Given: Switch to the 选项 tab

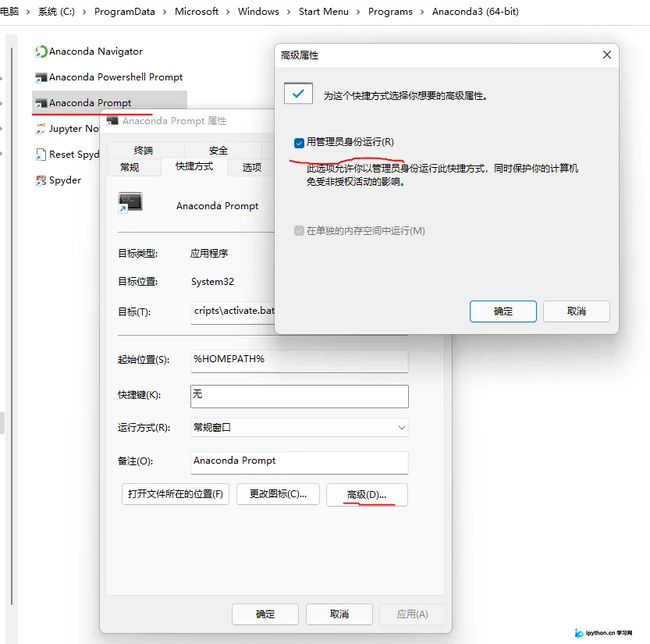Looking at the screenshot, I should coord(251,167).
